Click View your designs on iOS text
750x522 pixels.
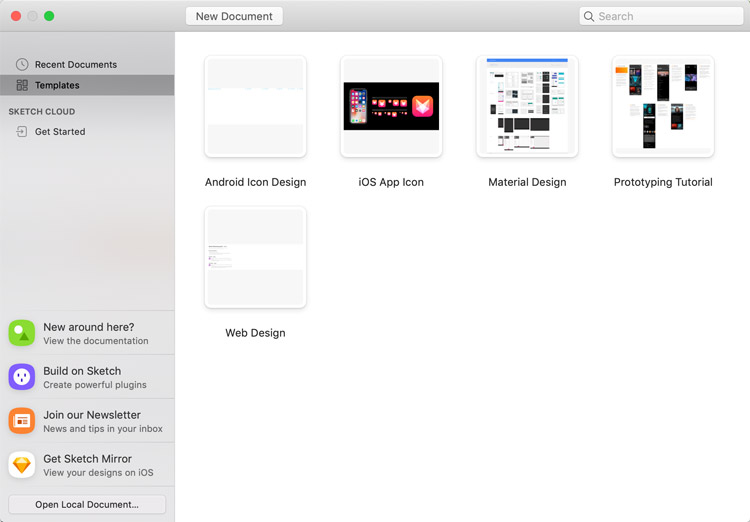[x=98, y=473]
